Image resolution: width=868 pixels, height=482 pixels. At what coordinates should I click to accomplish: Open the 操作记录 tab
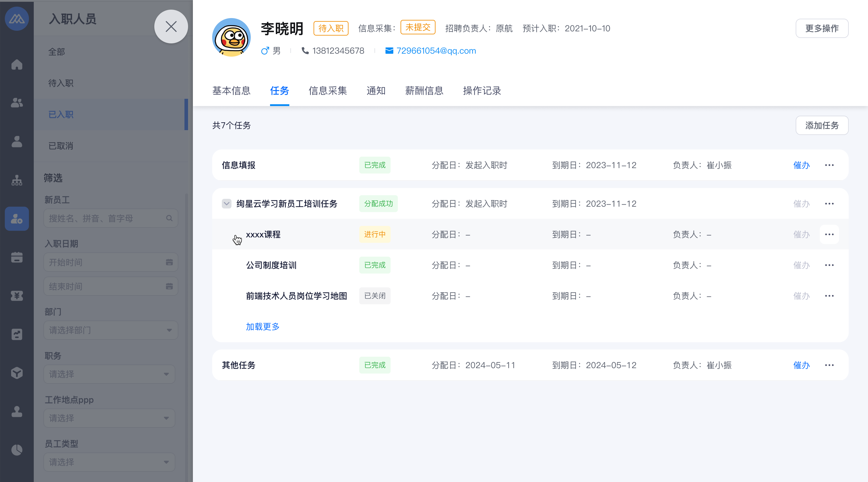coord(482,91)
